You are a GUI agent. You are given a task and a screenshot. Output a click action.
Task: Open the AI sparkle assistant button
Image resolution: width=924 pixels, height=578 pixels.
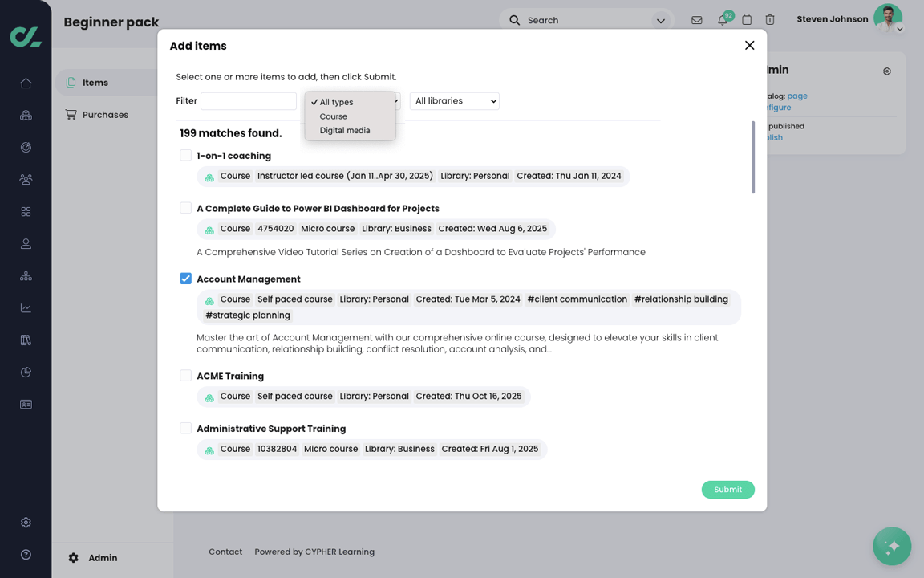pos(892,546)
